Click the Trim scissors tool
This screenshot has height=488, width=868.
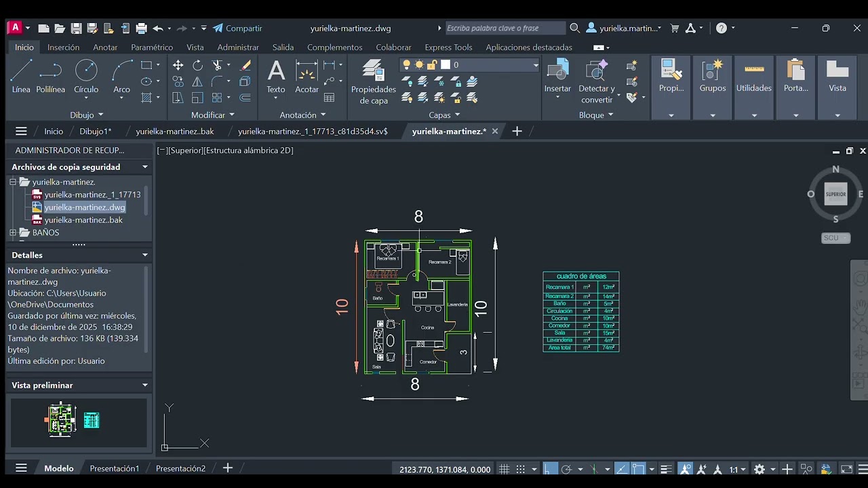coord(217,65)
